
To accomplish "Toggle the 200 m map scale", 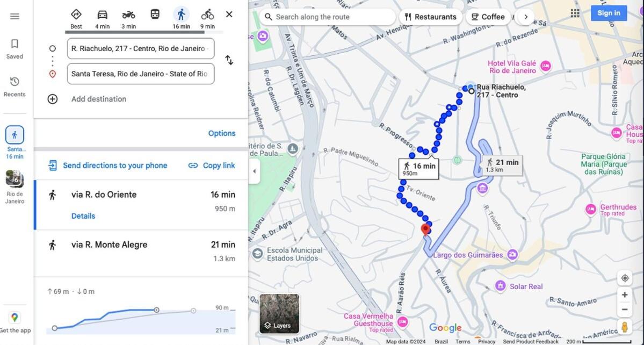I will click(599, 342).
